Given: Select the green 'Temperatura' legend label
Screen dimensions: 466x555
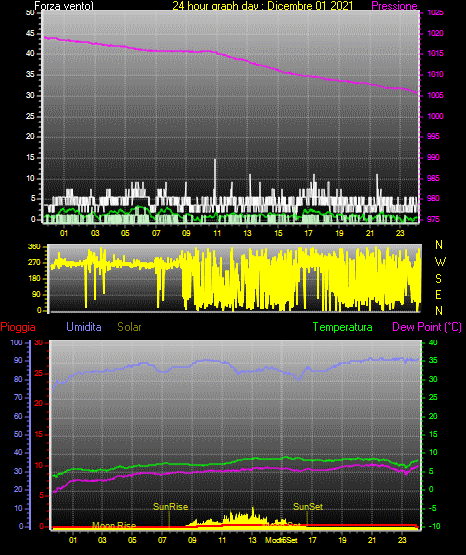Looking at the screenshot, I should tap(343, 327).
